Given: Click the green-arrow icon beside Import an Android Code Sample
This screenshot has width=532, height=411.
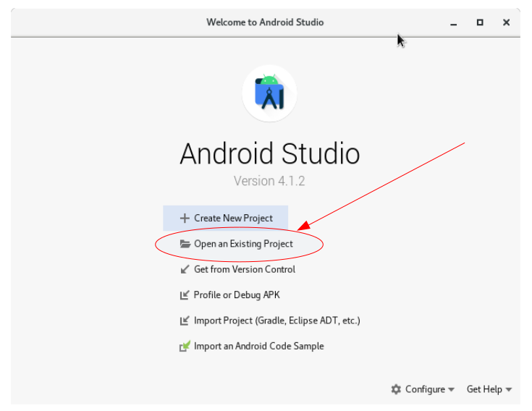Looking at the screenshot, I should (x=185, y=346).
